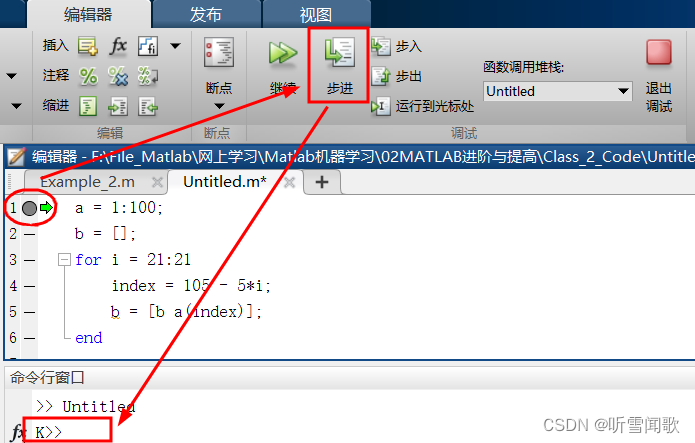Click the K>> command prompt input

coord(66,431)
